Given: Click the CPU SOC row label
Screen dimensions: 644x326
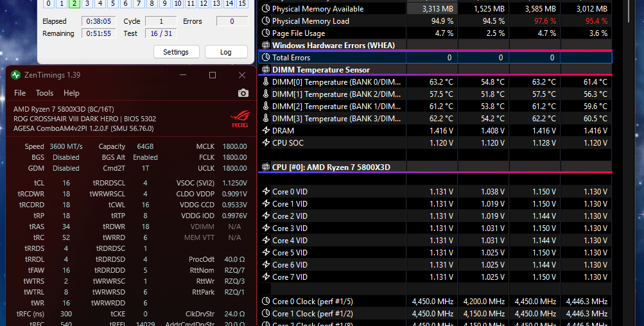Looking at the screenshot, I should tap(288, 143).
